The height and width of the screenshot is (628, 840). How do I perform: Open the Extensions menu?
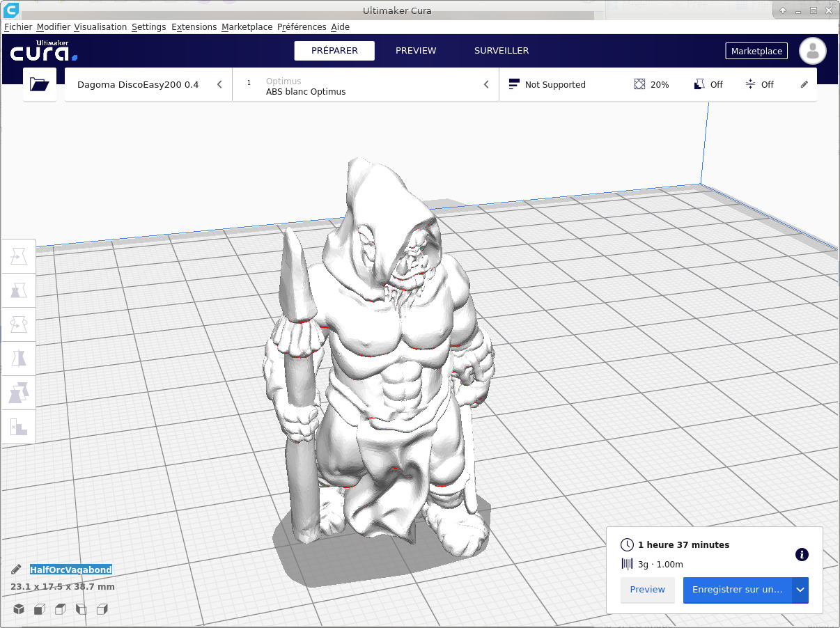[194, 27]
